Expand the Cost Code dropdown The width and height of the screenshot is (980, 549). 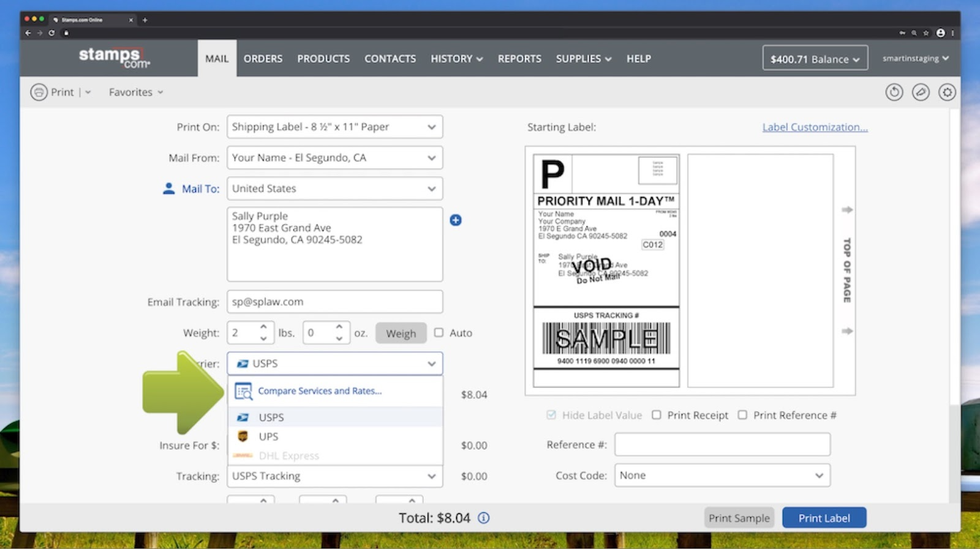click(722, 476)
